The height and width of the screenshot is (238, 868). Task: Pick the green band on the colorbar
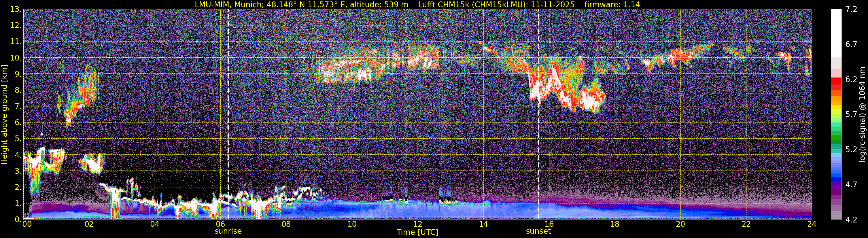click(x=836, y=138)
